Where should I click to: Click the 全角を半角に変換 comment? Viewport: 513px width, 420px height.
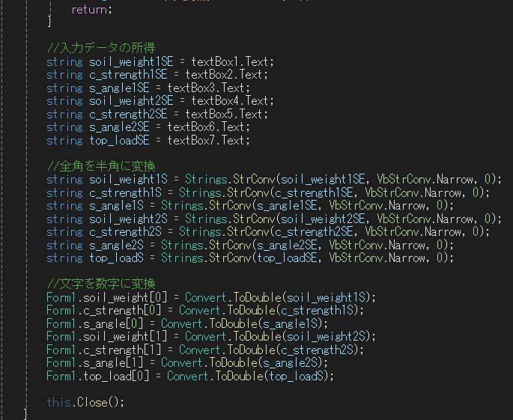[x=101, y=165]
